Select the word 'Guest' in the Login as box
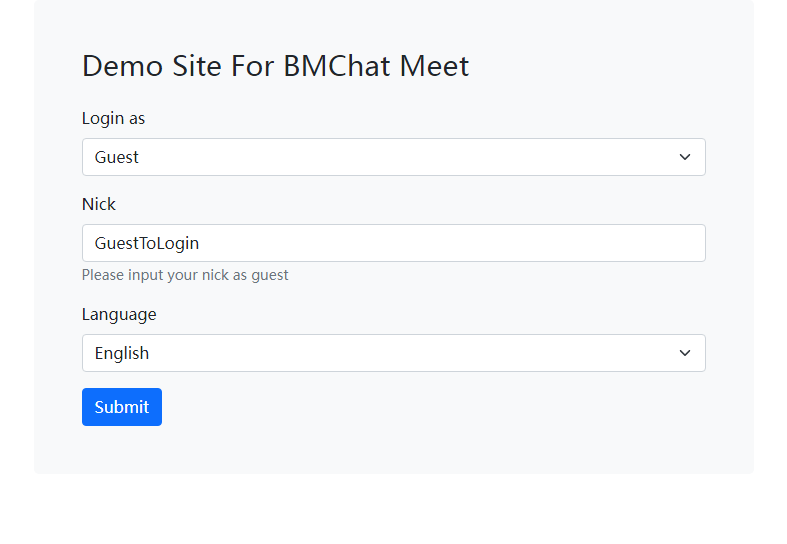Image resolution: width=787 pixels, height=544 pixels. [116, 157]
